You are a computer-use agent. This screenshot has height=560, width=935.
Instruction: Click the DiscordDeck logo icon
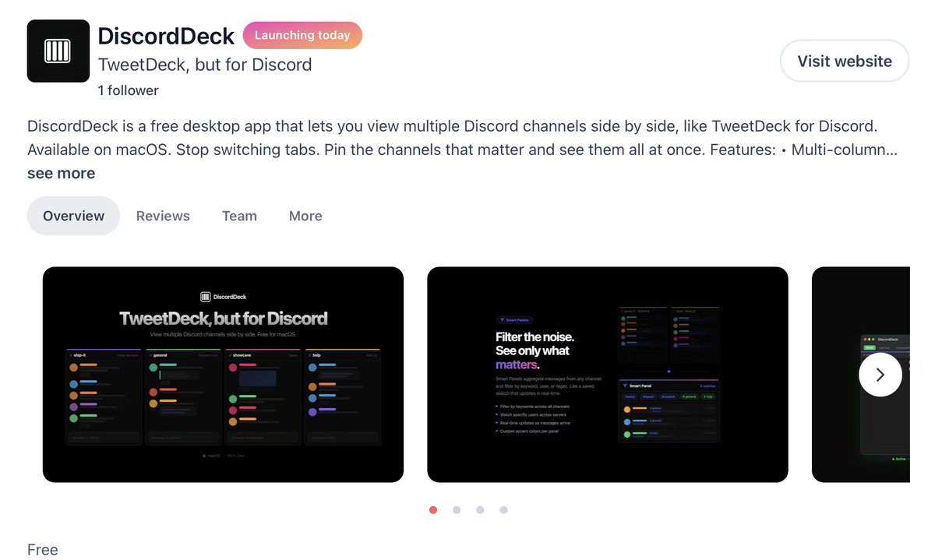point(58,50)
